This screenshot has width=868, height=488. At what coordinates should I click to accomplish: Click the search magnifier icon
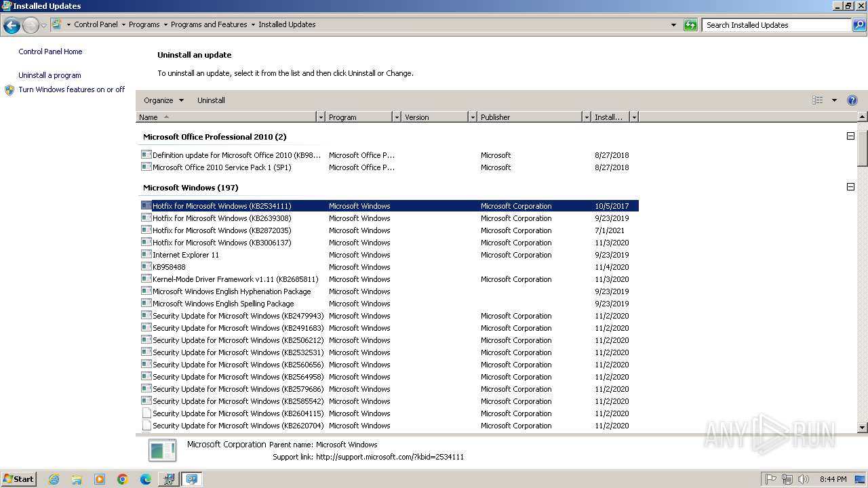[859, 25]
